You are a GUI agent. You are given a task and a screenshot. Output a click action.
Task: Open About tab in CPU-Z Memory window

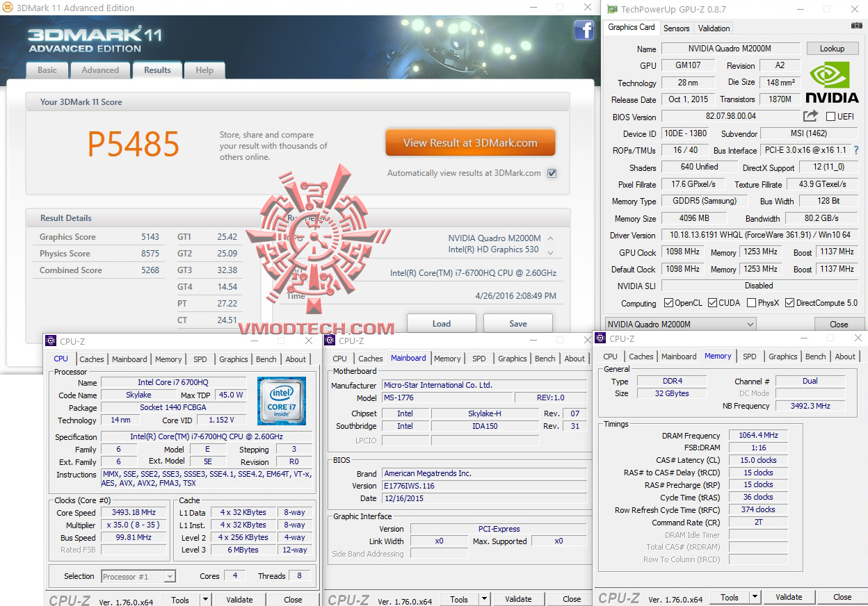click(845, 357)
